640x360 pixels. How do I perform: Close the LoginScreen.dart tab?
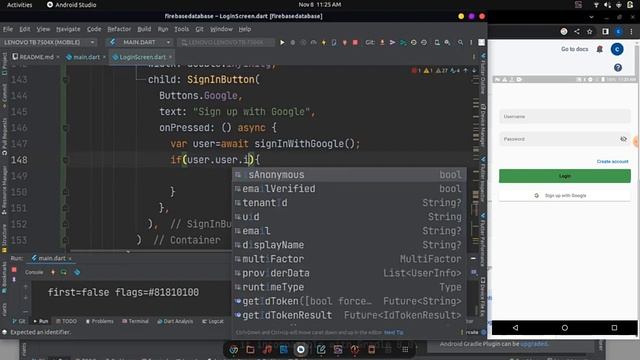pos(171,57)
